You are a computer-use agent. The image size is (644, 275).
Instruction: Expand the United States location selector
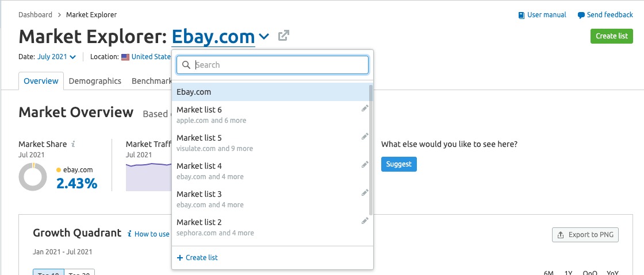pos(146,57)
